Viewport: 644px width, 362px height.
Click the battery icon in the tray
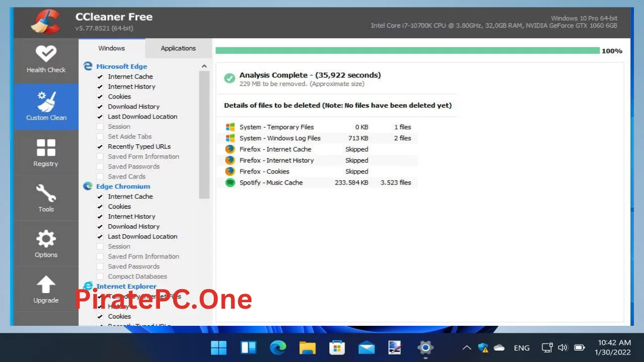pos(580,347)
